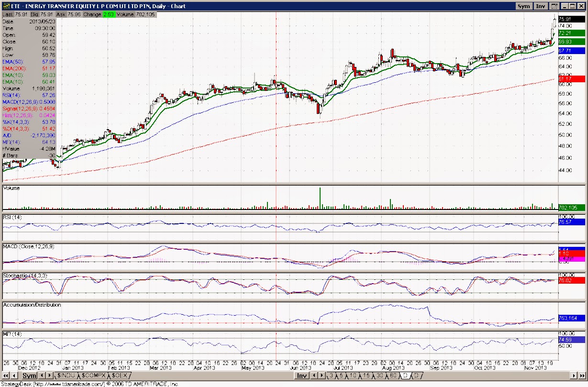
Task: Switch to the 30-minute interval tab
Action: (x=380, y=376)
